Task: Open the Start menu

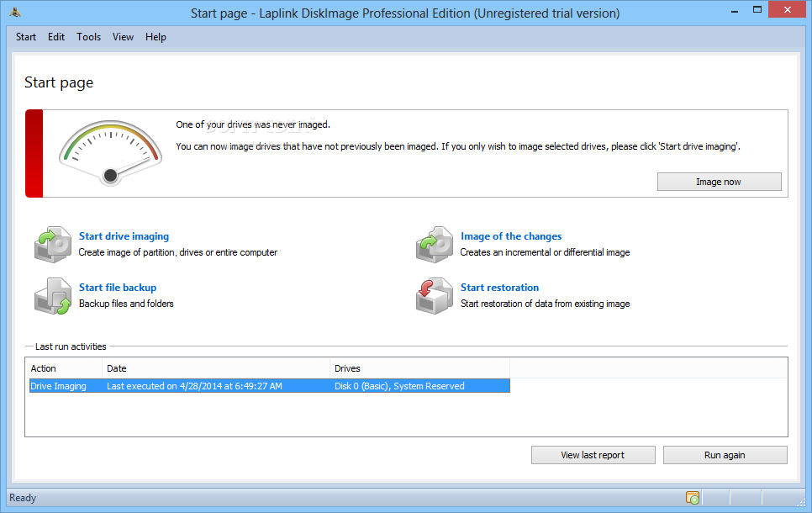Action: [x=26, y=37]
